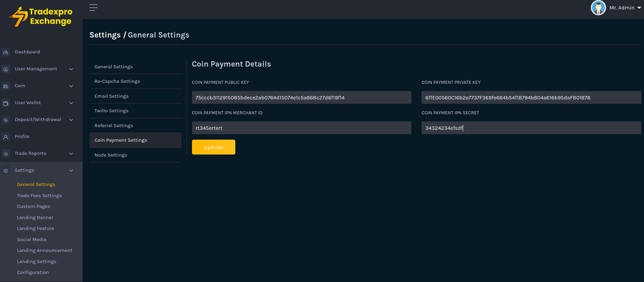Click the Coin Payment Public Key field
The width and height of the screenshot is (644, 282).
pos(301,97)
